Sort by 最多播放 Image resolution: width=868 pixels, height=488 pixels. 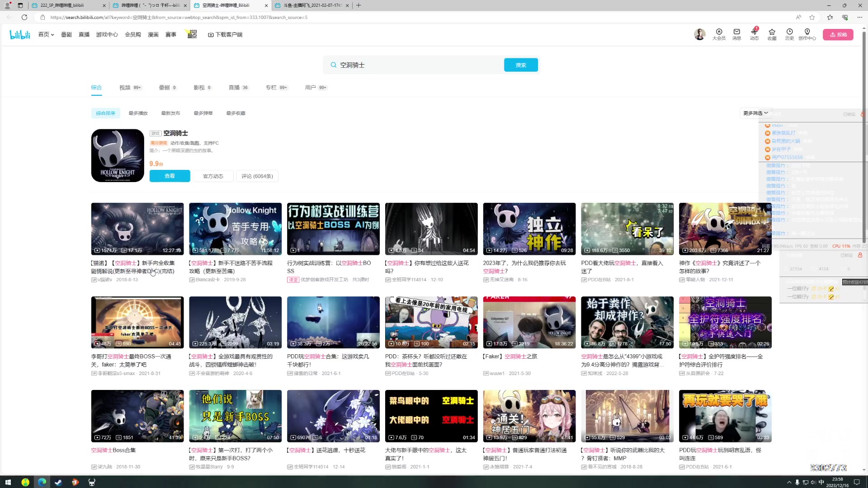tap(138, 113)
